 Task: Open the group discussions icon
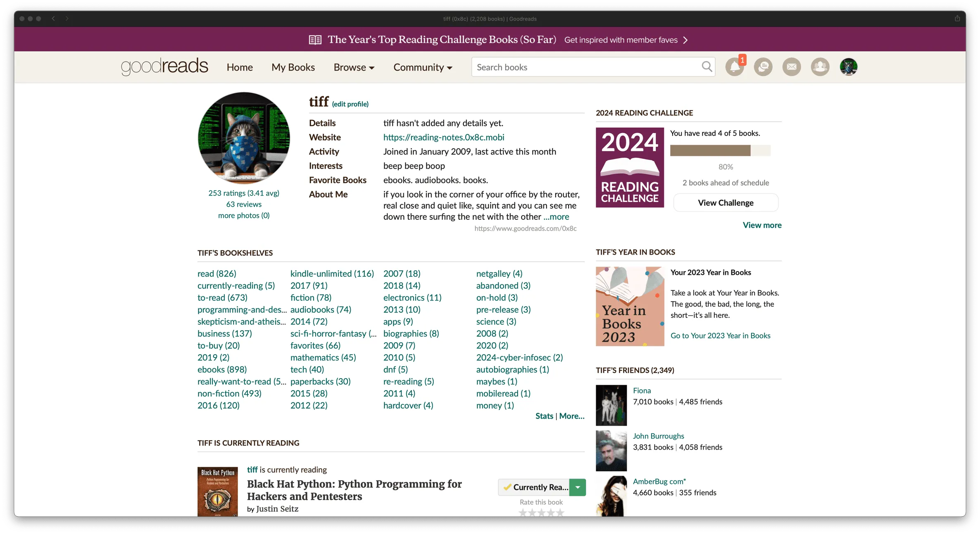coord(763,67)
